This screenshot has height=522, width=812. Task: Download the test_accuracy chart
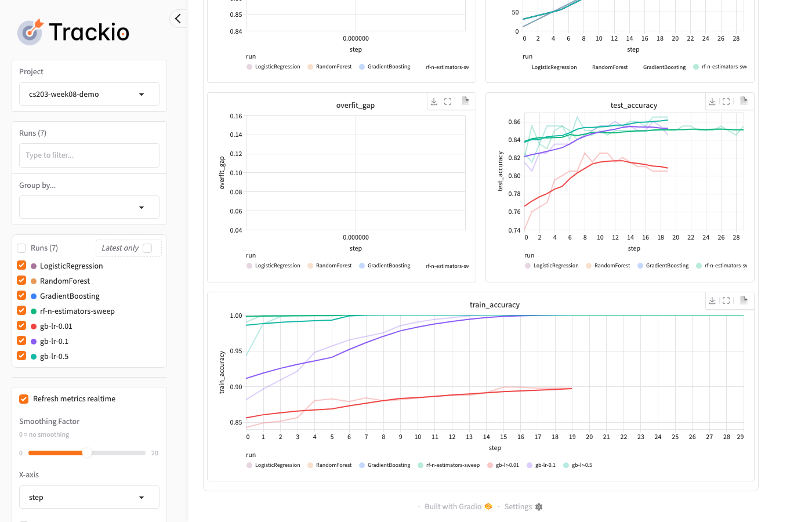click(x=712, y=101)
